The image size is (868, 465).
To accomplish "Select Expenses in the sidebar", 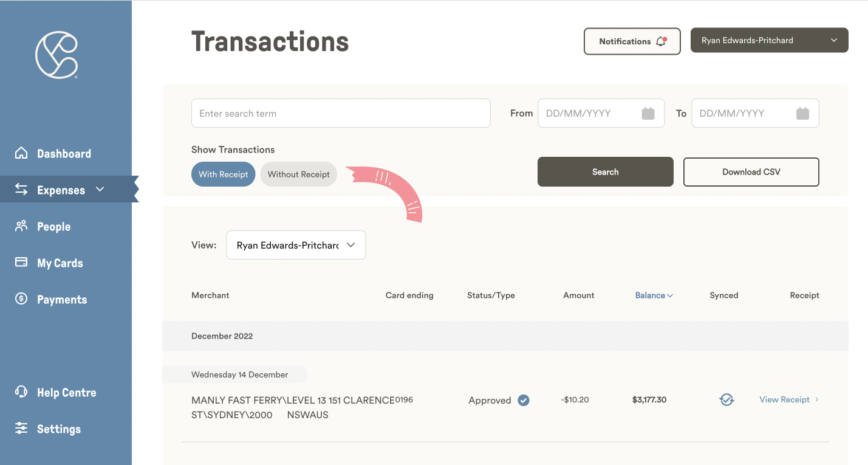I will [x=61, y=189].
